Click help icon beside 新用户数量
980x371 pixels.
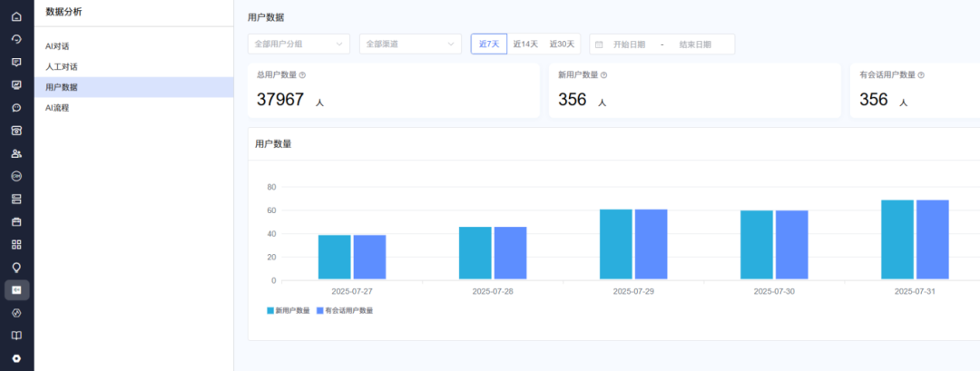click(x=603, y=75)
